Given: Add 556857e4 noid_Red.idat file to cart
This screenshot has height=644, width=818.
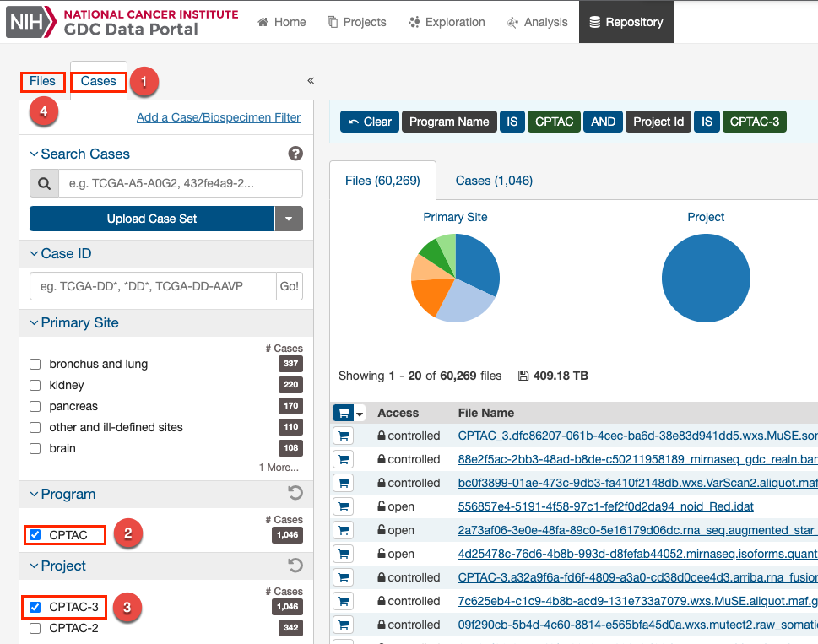Looking at the screenshot, I should 344,506.
